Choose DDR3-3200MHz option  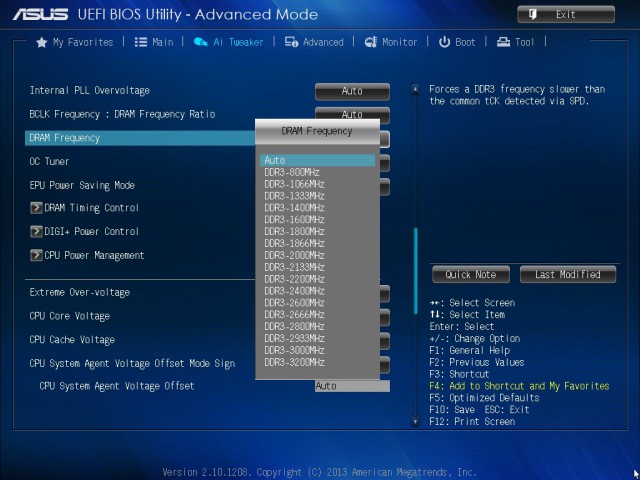tap(294, 362)
